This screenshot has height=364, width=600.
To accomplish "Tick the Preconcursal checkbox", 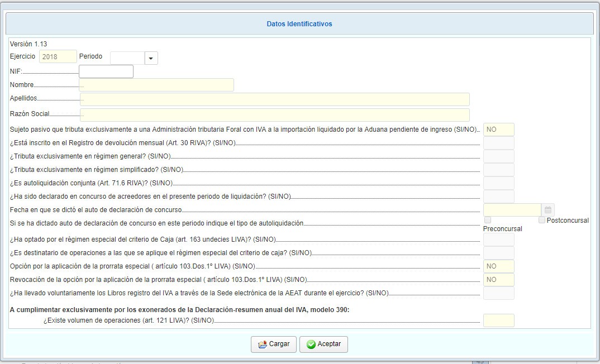I will [488, 221].
